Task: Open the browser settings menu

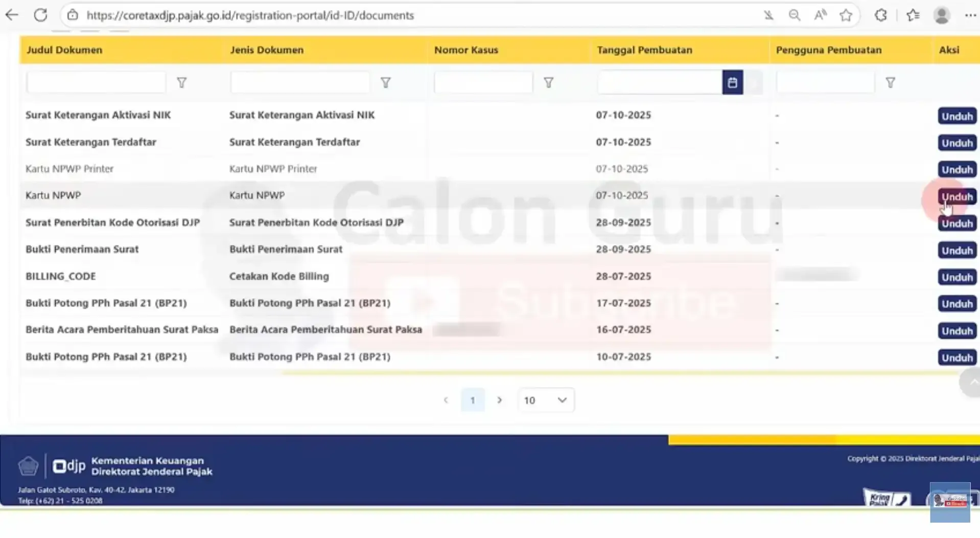Action: coord(970,15)
